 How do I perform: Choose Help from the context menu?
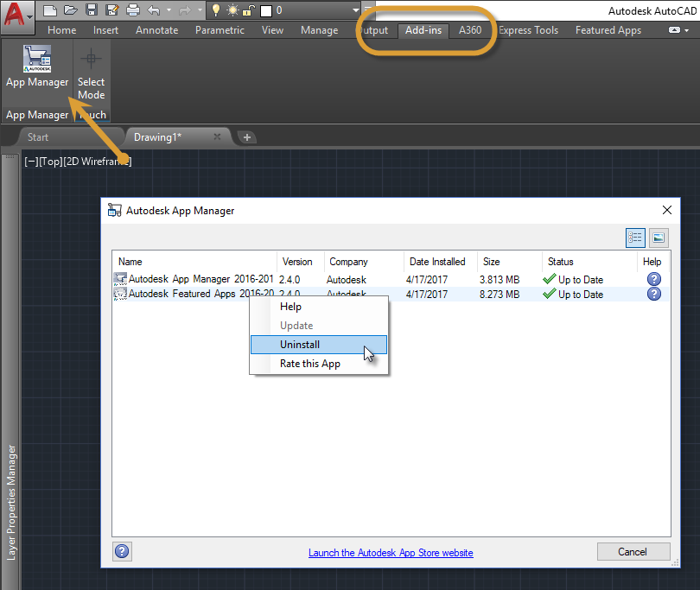coord(319,307)
